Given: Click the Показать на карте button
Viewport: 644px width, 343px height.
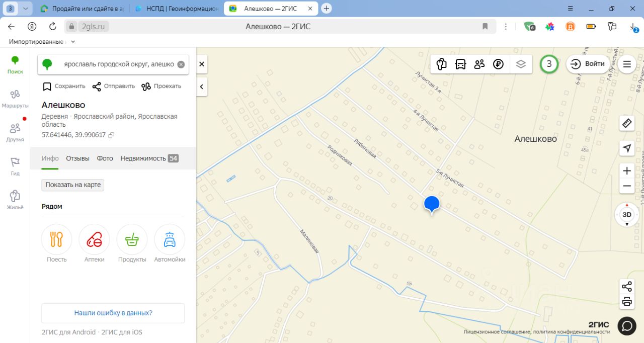Looking at the screenshot, I should click(x=73, y=185).
